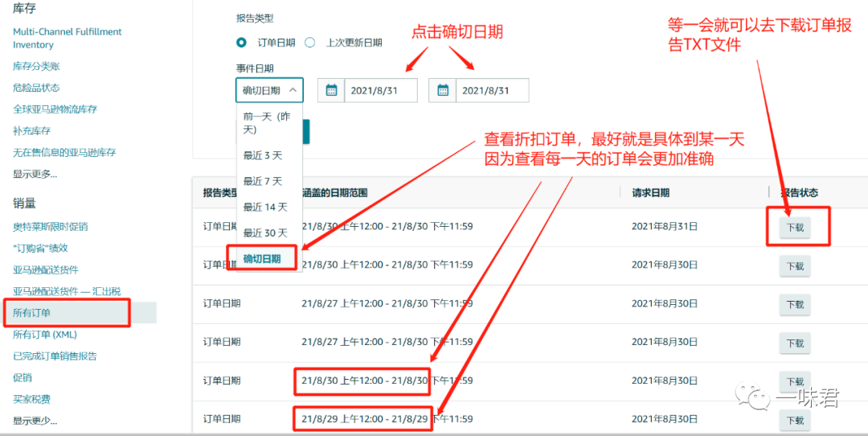Click the 事件日期 label
The width and height of the screenshot is (868, 436).
(x=255, y=68)
